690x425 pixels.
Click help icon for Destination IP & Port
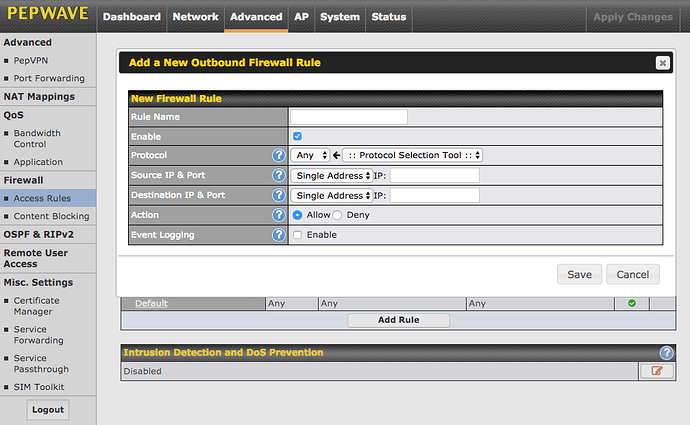coord(279,195)
